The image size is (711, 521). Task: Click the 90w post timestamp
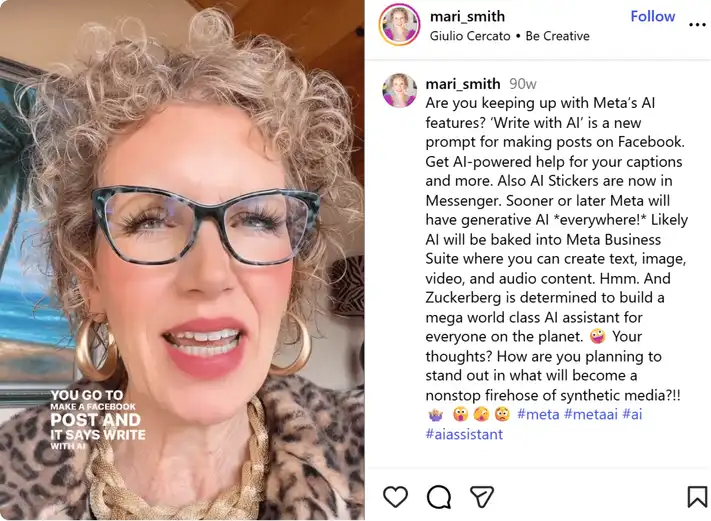[x=522, y=84]
